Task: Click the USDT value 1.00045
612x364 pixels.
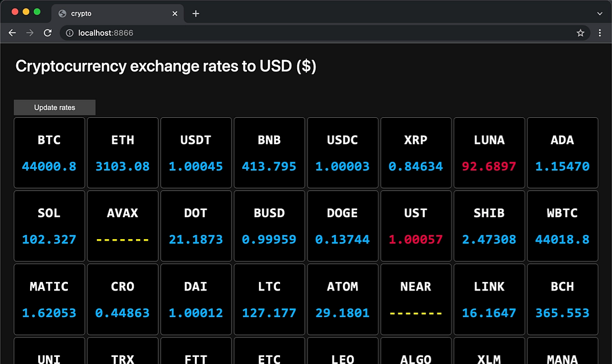Action: point(196,166)
